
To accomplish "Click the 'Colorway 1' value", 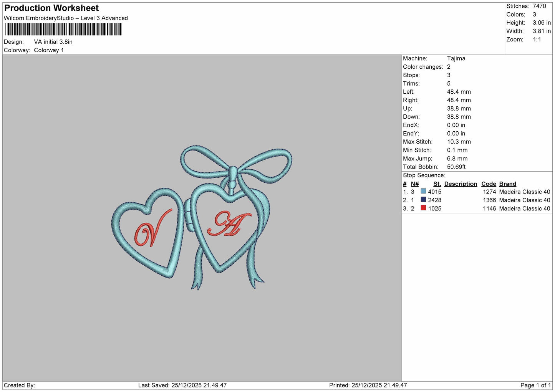I will pyautogui.click(x=49, y=50).
